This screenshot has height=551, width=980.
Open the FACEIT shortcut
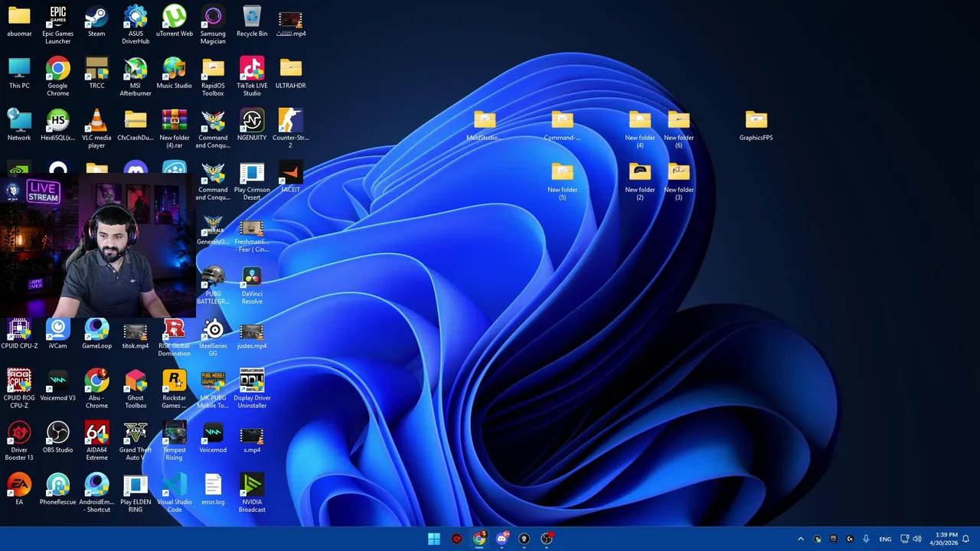coord(290,178)
